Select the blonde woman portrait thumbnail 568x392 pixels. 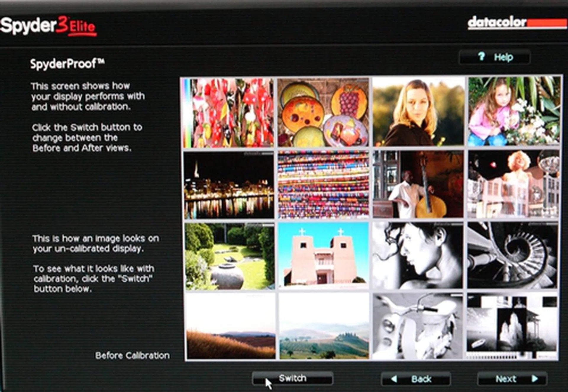tap(418, 112)
